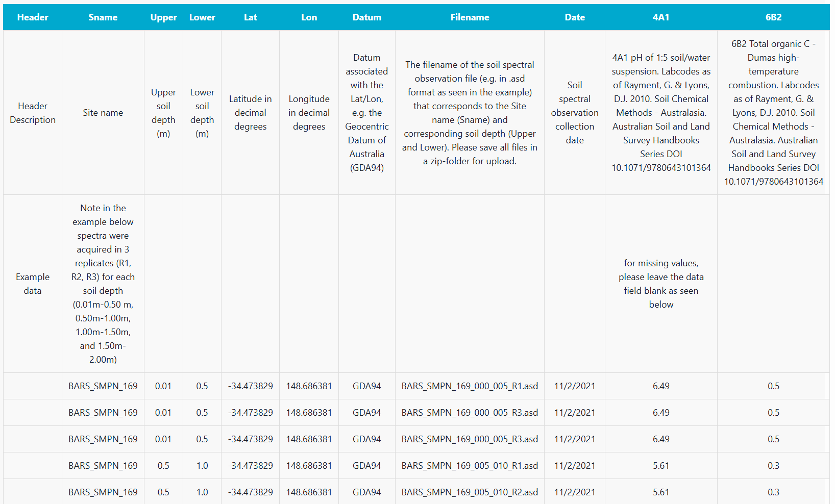Click Sname cell in the 000_005_R1.asd row
The width and height of the screenshot is (835, 504).
[x=103, y=386]
